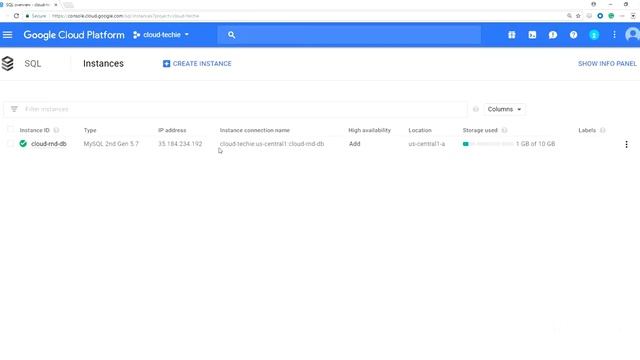
Task: Click the Storage used help icon
Action: point(504,130)
